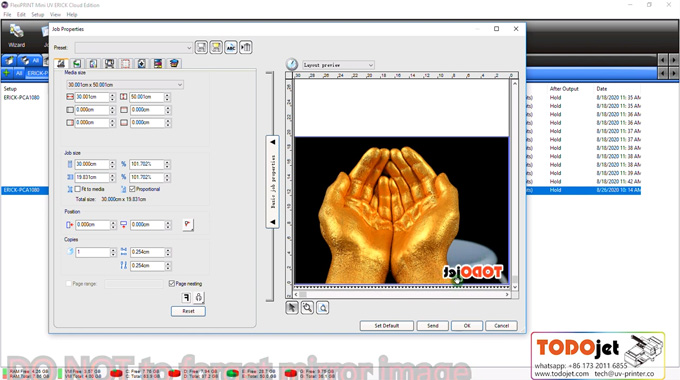Click the After Output column header
Viewport: 680px width, 380px height.
click(564, 89)
